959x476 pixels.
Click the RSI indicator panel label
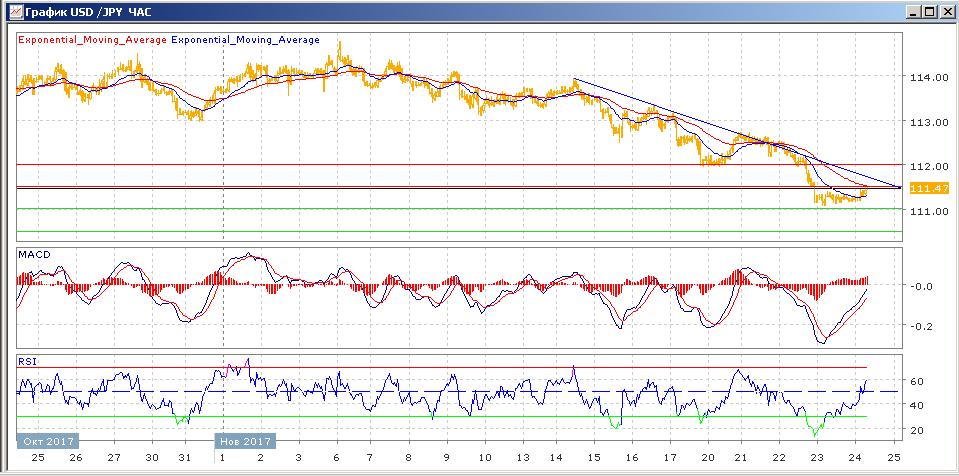(27, 361)
